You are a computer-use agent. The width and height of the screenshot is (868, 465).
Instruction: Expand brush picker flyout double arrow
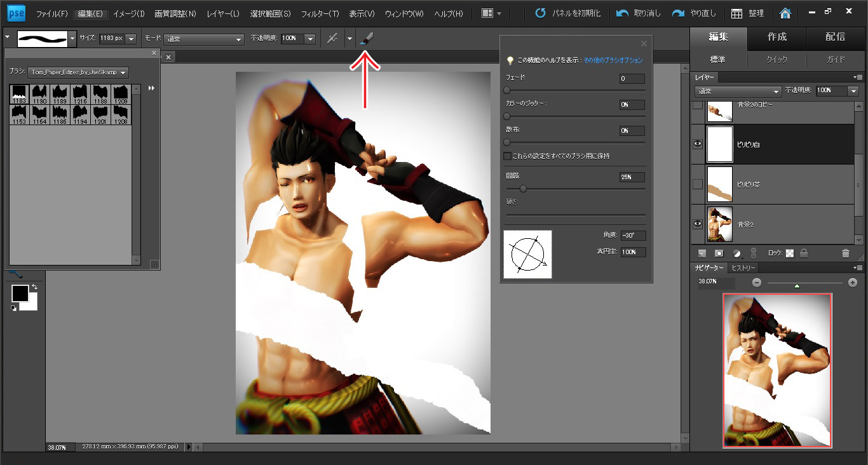[151, 88]
